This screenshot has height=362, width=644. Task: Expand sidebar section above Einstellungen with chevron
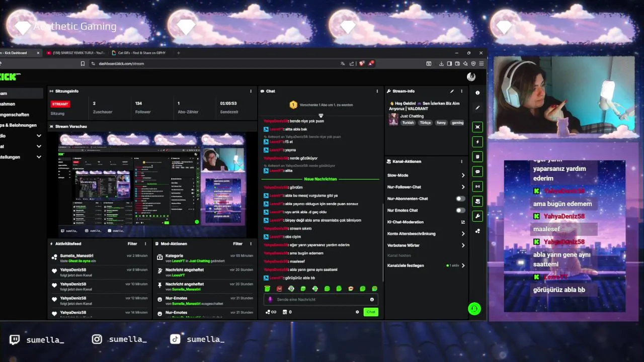(x=39, y=146)
